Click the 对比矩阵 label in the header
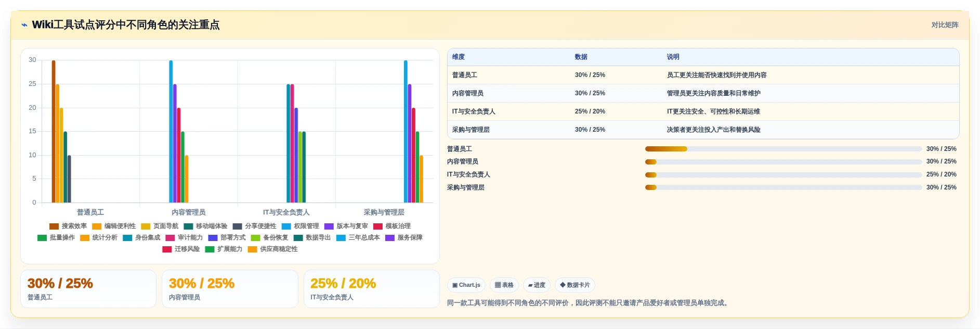Viewport: 980px width, 329px height. tap(945, 25)
